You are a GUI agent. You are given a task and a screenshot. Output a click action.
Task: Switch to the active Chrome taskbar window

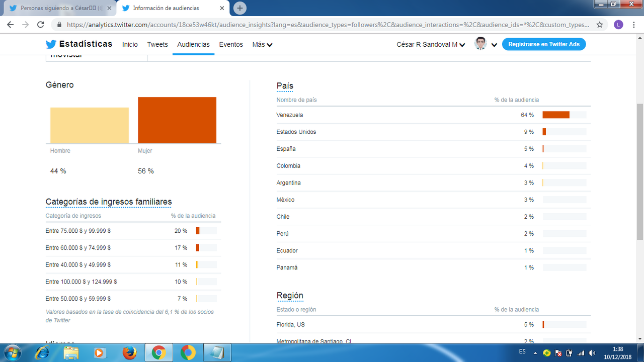point(158,352)
